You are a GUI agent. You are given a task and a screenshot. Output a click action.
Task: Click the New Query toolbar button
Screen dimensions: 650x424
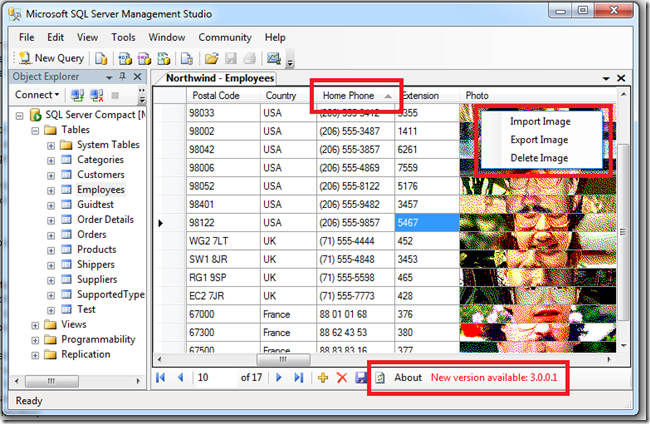[x=48, y=59]
